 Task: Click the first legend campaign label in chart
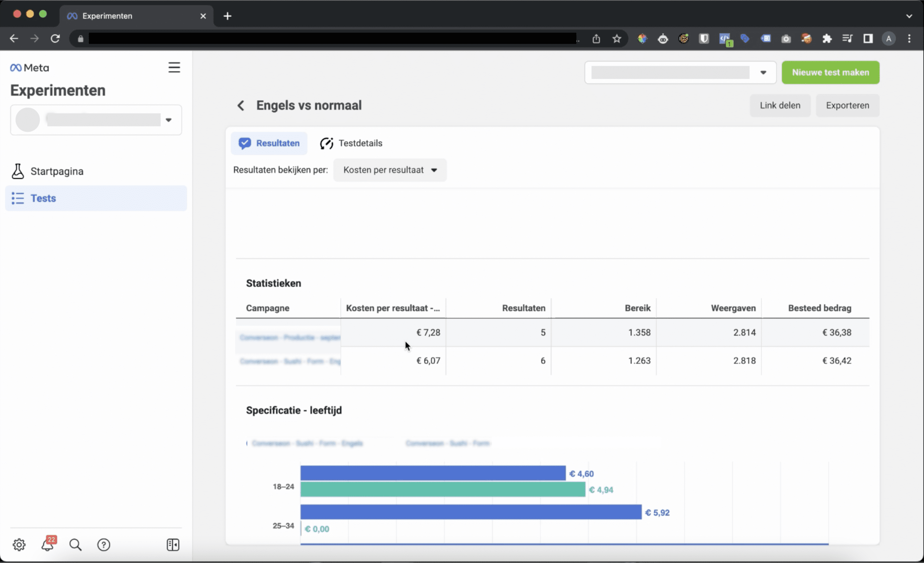click(x=307, y=443)
